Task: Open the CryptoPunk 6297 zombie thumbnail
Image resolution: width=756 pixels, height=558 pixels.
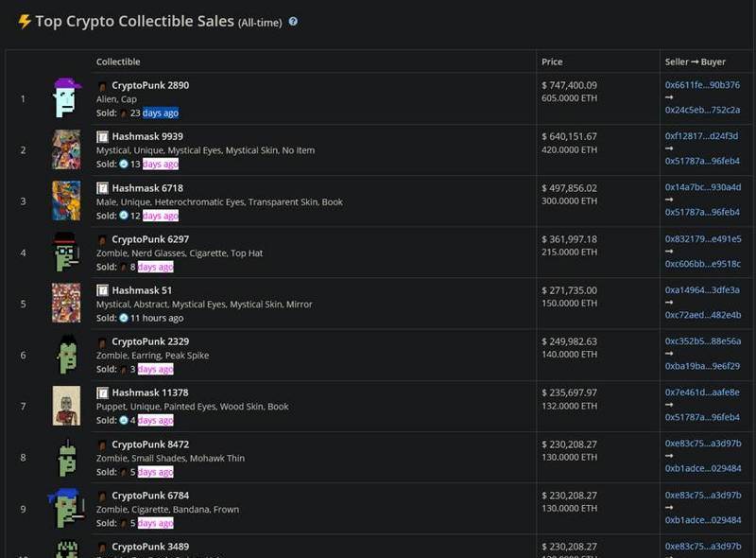Action: 66,252
